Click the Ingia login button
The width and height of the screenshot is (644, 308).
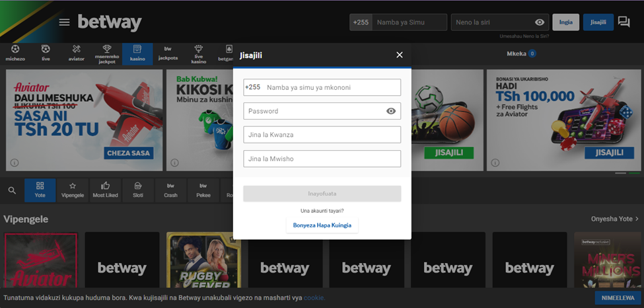click(565, 22)
